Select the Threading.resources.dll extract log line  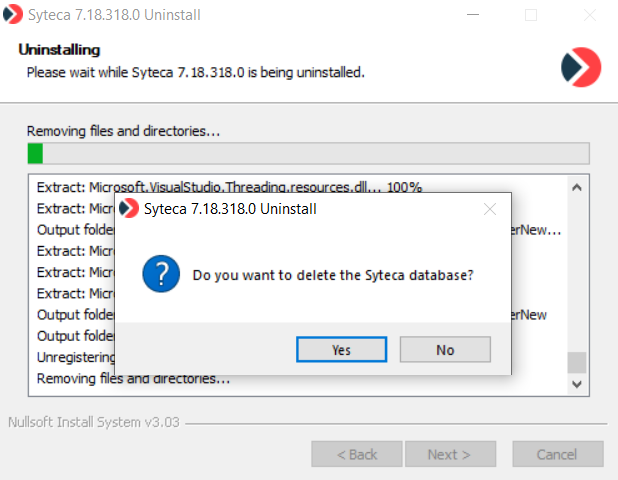coord(230,187)
